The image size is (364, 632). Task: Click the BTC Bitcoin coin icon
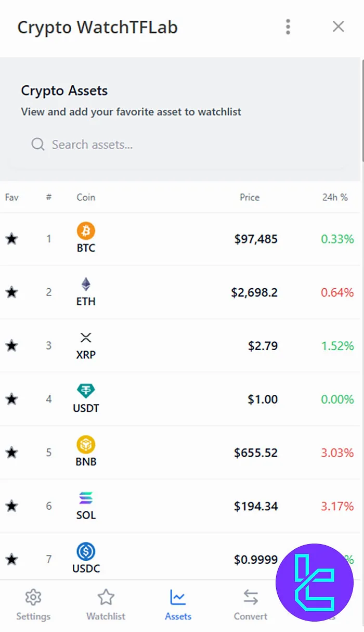[x=85, y=231]
